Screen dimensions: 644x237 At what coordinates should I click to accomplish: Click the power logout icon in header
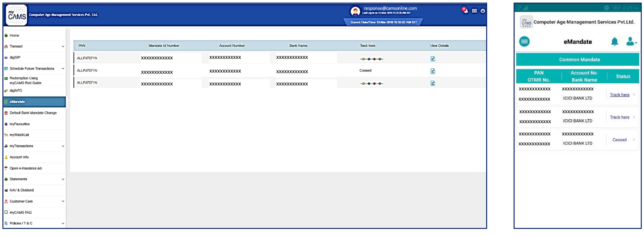point(483,11)
